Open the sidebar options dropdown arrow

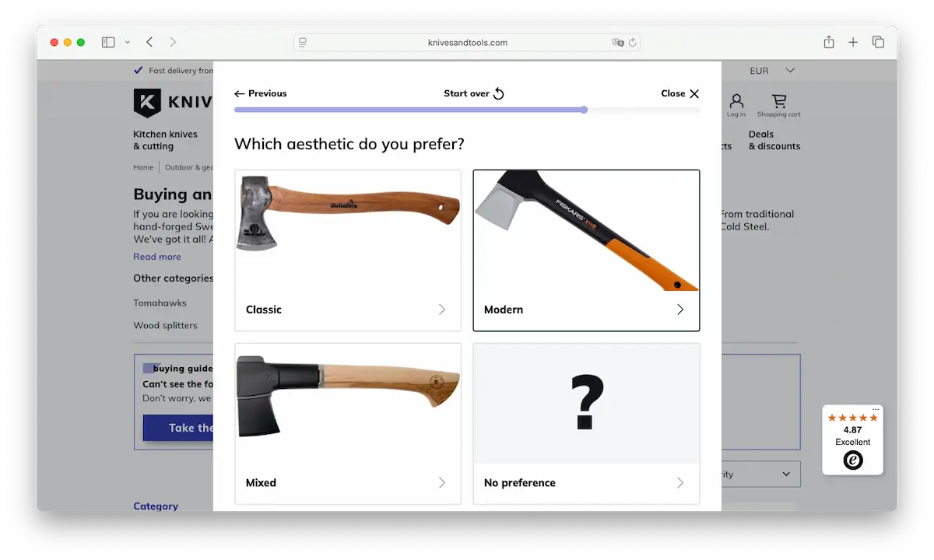click(128, 43)
